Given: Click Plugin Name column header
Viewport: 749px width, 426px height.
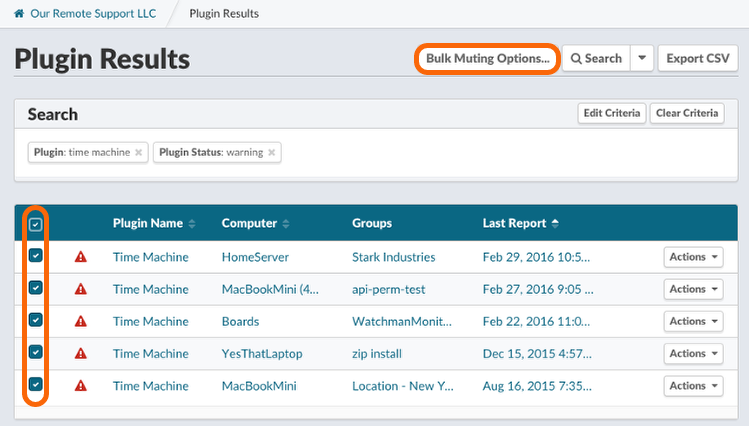Looking at the screenshot, I should (x=148, y=224).
